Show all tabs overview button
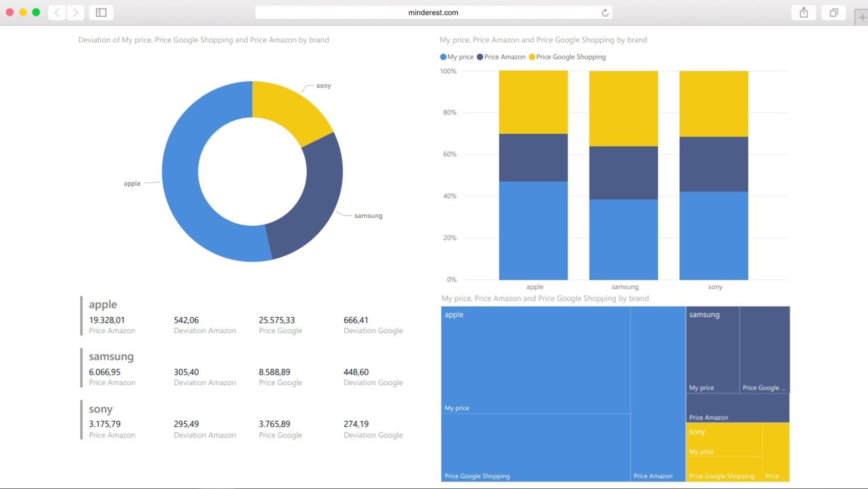 [834, 12]
